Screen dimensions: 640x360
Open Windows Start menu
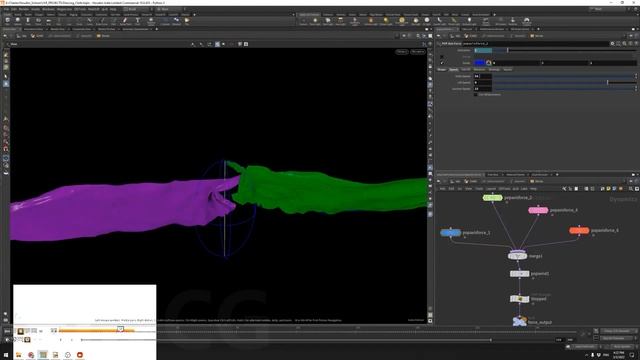click(x=6, y=355)
